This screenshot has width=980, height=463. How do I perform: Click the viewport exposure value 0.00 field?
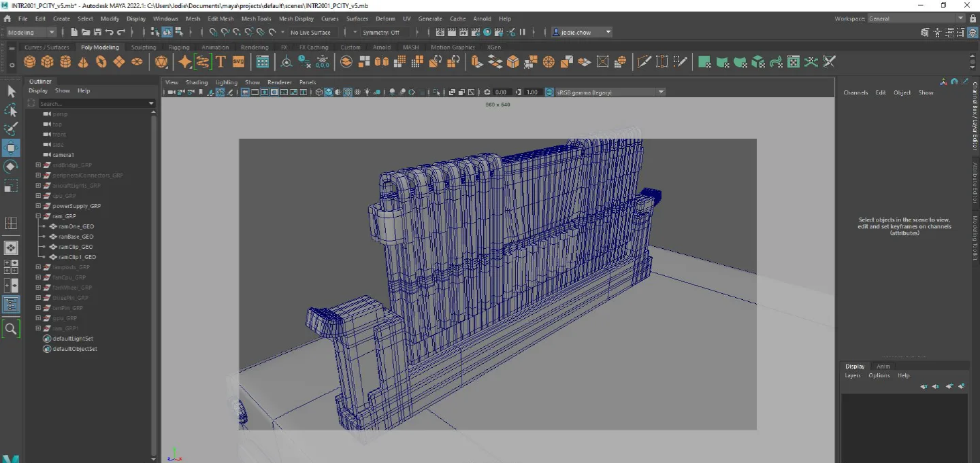pyautogui.click(x=501, y=92)
